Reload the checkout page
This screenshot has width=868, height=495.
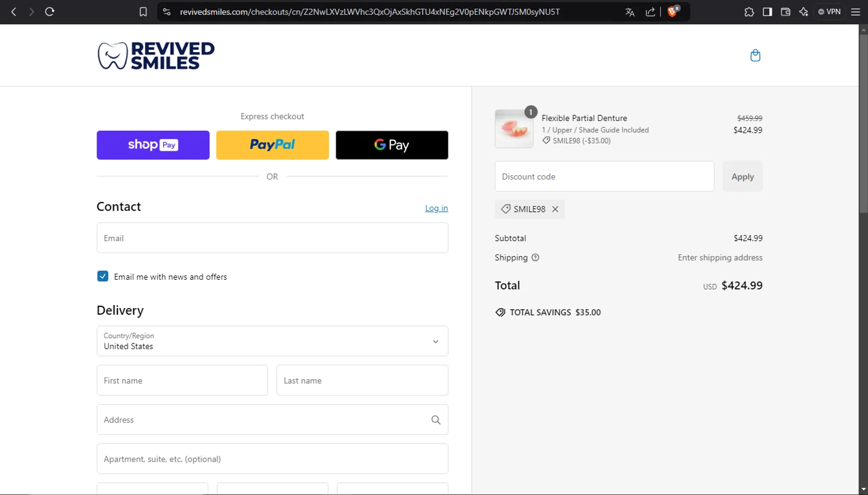50,12
